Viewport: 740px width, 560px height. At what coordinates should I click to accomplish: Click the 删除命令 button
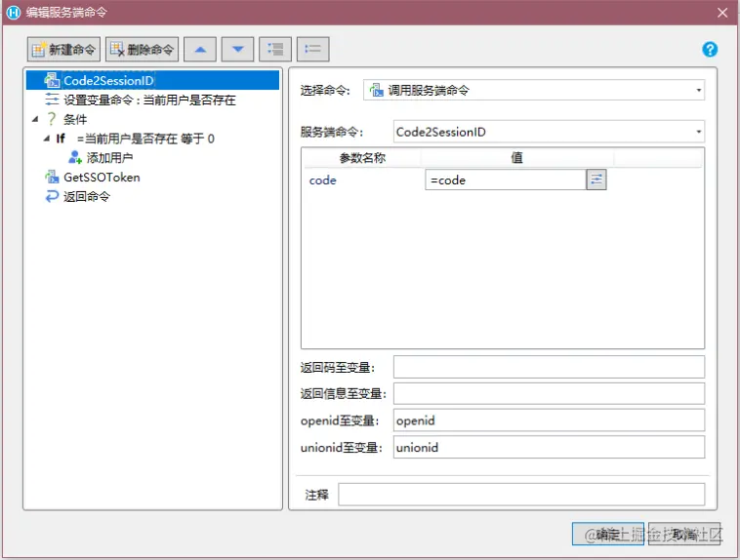coord(143,49)
